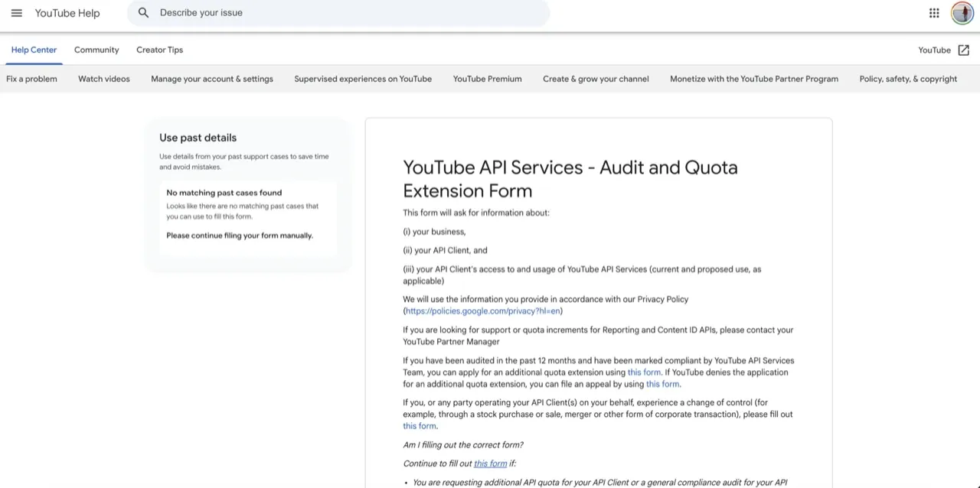Click the 'Use past details' heading

(x=198, y=138)
